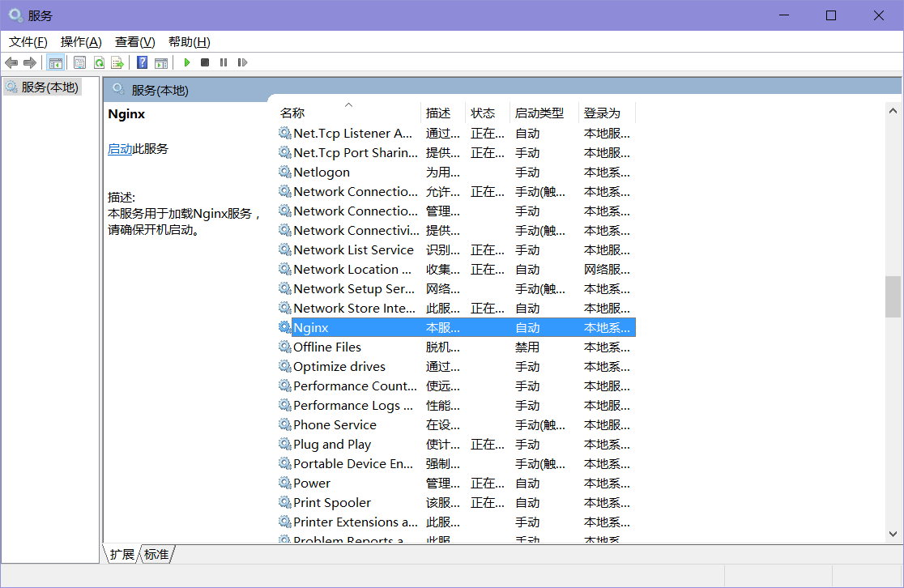The height and width of the screenshot is (588, 904).
Task: Open the 帮助(H) menu
Action: click(189, 42)
